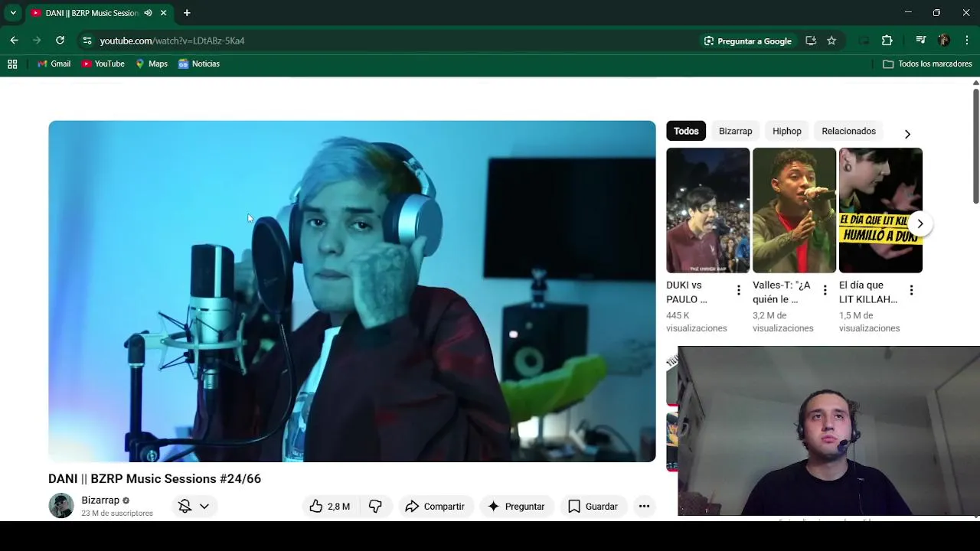Open a new browser tab
Image resolution: width=980 pixels, height=551 pixels.
(x=187, y=13)
